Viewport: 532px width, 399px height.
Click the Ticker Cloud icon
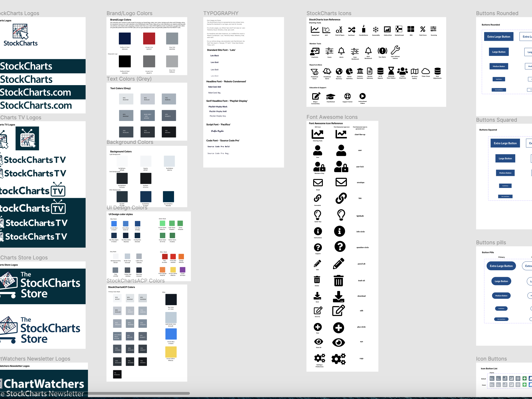tap(426, 71)
